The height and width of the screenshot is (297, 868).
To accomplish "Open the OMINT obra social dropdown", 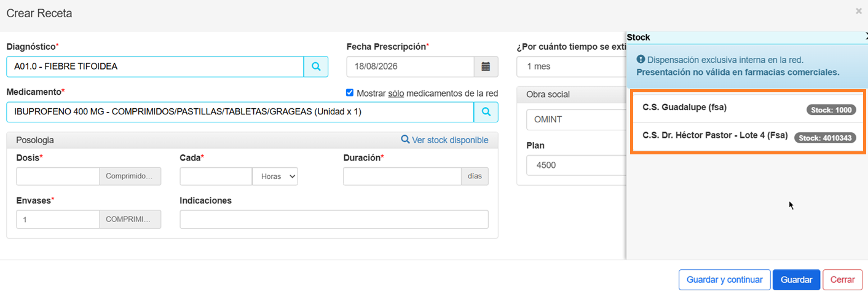I will click(576, 119).
